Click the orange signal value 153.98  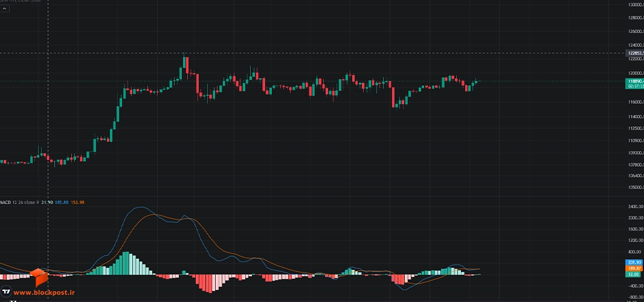click(x=77, y=202)
